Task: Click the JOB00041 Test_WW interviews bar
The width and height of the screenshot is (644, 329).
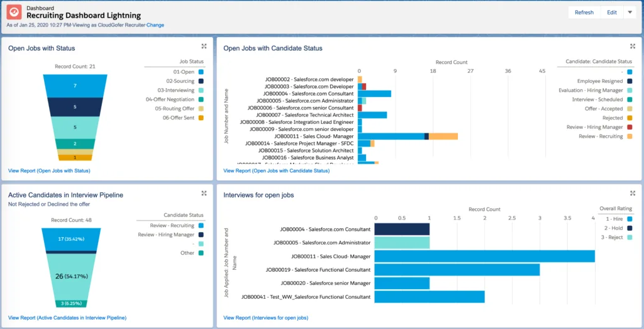Action: (x=430, y=296)
